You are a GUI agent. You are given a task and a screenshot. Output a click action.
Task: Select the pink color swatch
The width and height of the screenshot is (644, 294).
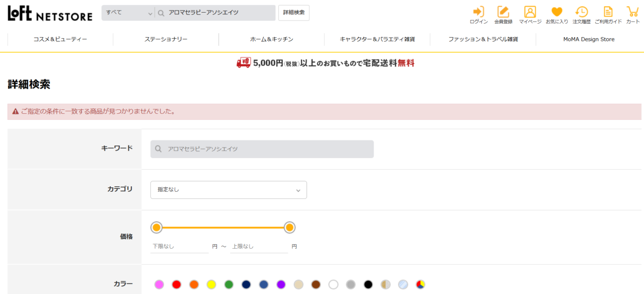[x=159, y=284]
